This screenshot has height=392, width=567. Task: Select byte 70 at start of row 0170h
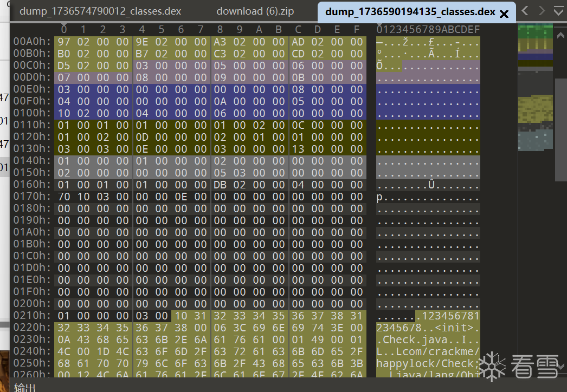tap(63, 197)
